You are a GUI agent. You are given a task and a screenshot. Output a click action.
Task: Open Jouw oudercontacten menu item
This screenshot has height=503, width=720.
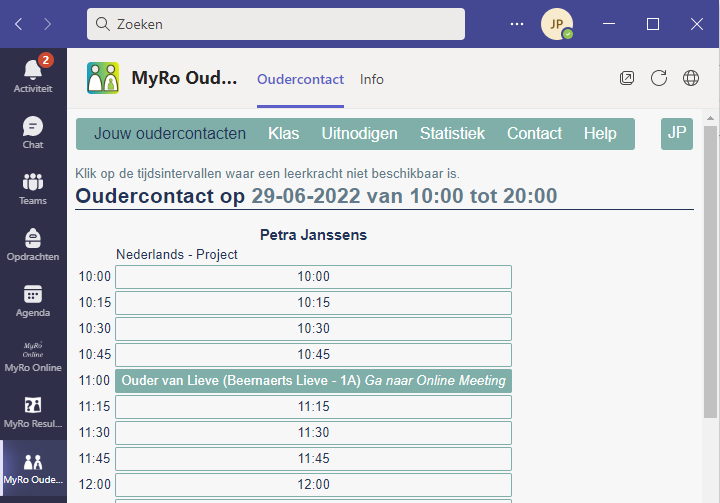pos(170,134)
